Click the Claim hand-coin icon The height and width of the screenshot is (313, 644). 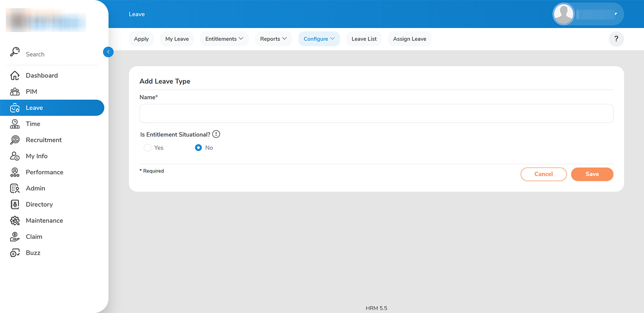(x=15, y=237)
